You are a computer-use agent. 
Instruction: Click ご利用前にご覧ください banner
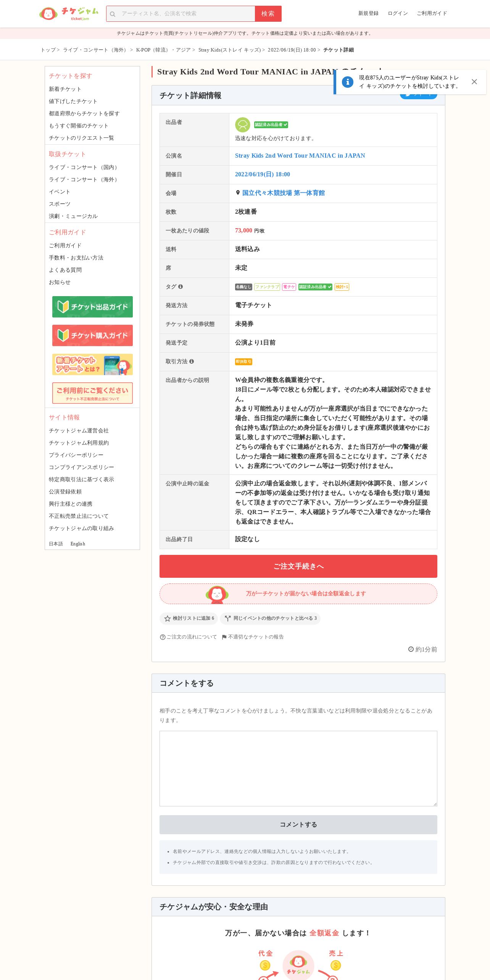click(92, 393)
